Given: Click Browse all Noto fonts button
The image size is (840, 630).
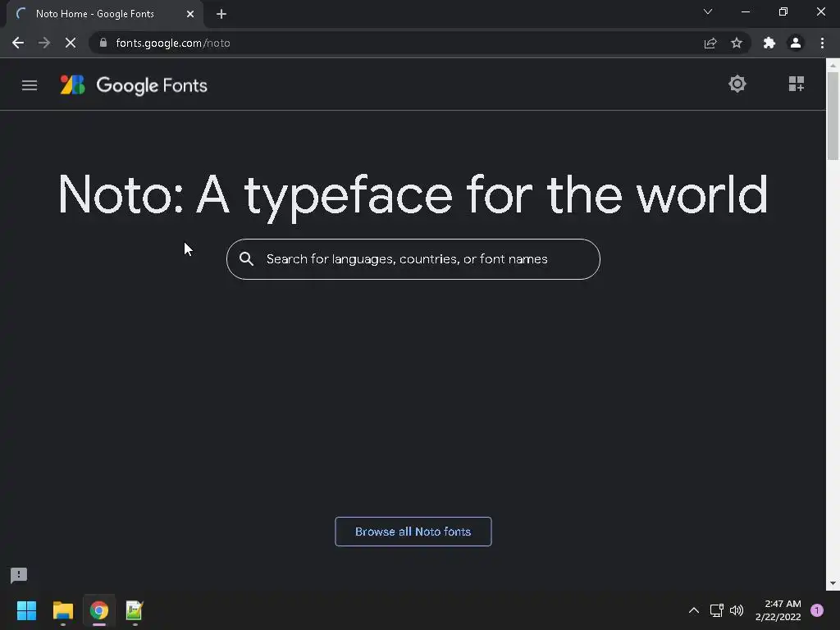Looking at the screenshot, I should tap(413, 532).
